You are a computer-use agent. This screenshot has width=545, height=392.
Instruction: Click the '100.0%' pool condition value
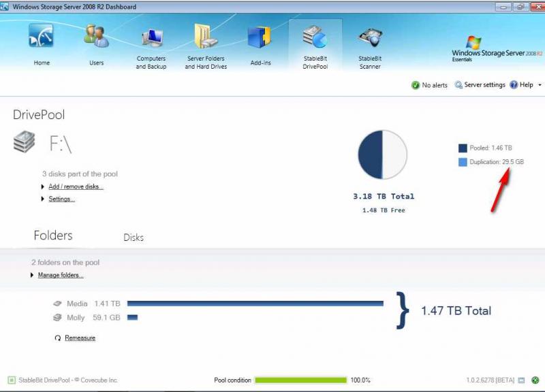(x=360, y=380)
